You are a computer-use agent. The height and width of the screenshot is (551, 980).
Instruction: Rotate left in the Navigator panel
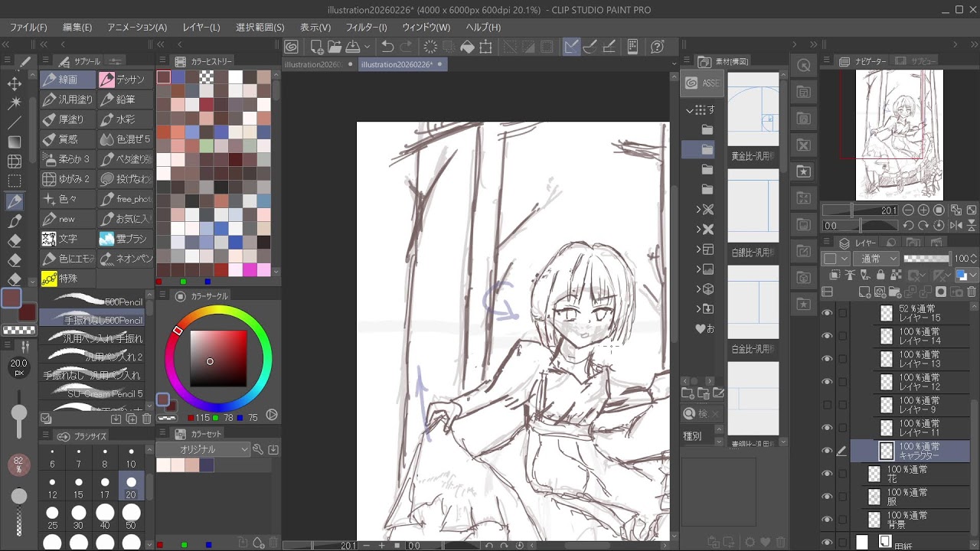(x=908, y=226)
